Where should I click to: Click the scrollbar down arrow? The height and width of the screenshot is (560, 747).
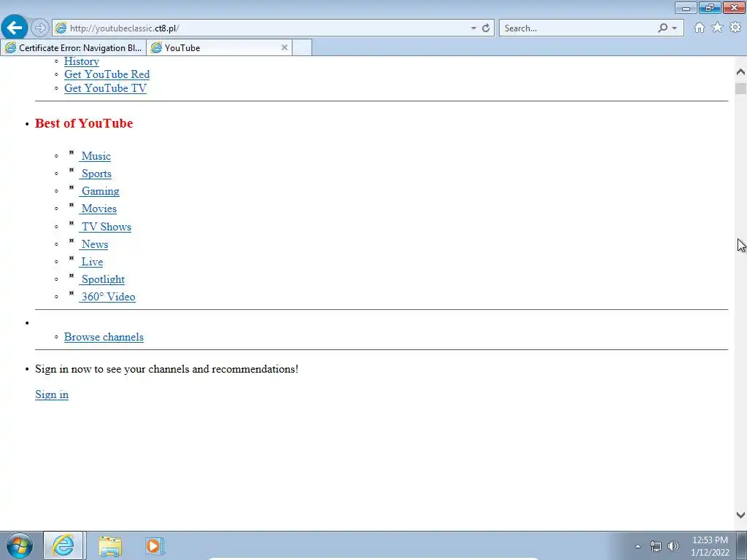click(x=740, y=515)
